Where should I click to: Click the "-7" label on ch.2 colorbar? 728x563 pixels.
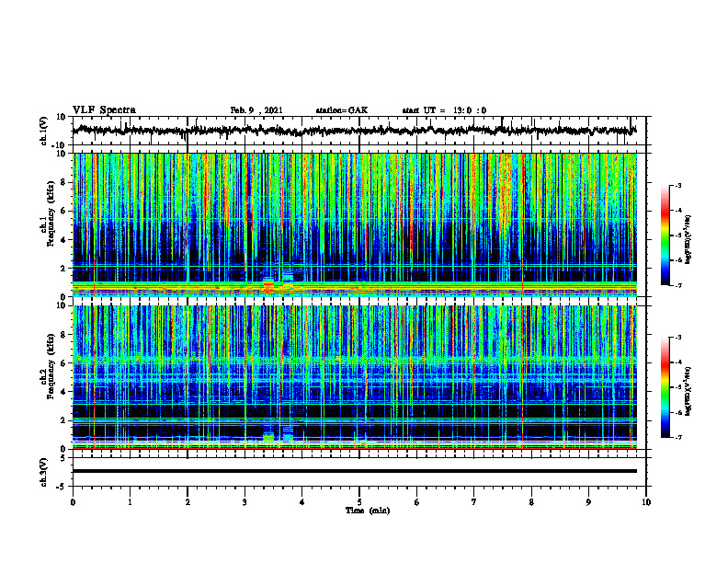coord(677,438)
